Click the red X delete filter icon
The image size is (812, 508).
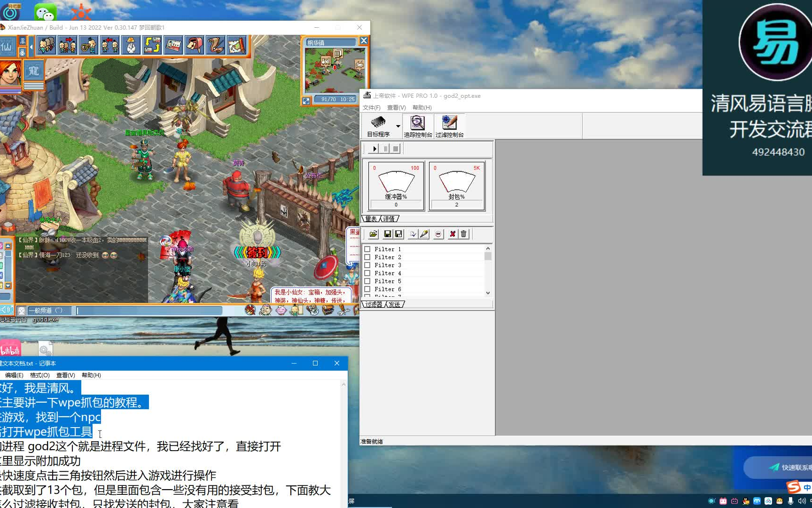point(453,234)
